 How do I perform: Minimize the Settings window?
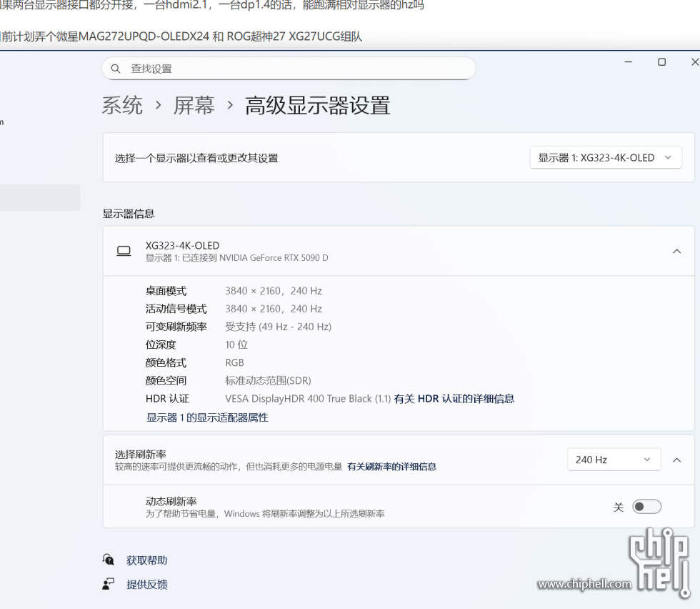coord(628,62)
